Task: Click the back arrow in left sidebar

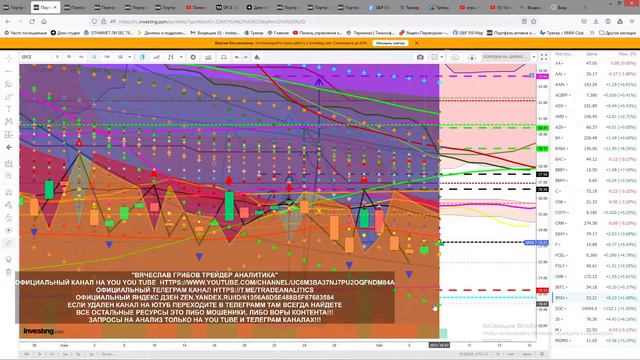Action: tap(9, 147)
